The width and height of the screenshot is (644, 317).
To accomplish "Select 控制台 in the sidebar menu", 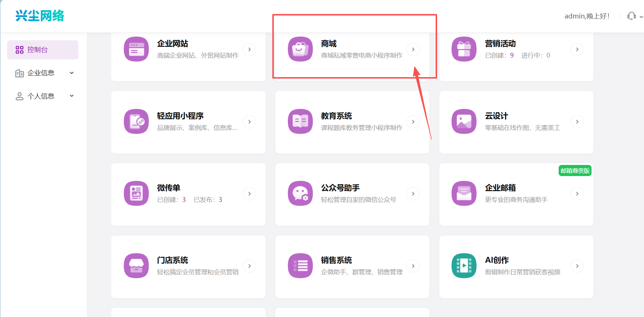I will pos(42,50).
